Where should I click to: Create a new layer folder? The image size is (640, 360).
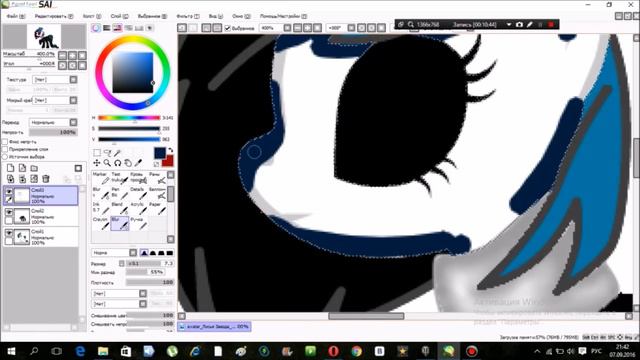[x=34, y=168]
